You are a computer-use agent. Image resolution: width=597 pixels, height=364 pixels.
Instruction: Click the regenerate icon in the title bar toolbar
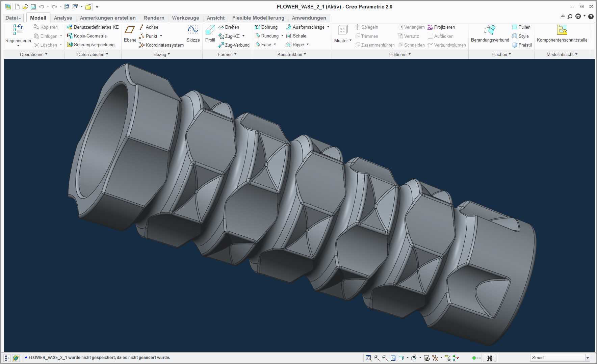(x=67, y=7)
